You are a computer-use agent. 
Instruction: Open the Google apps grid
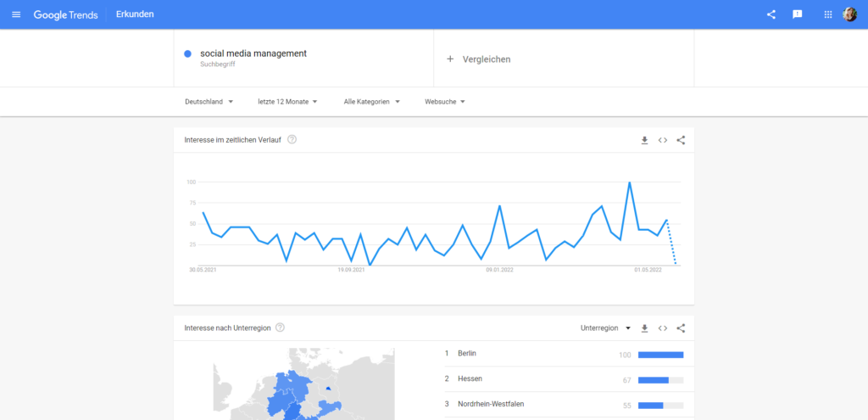827,14
